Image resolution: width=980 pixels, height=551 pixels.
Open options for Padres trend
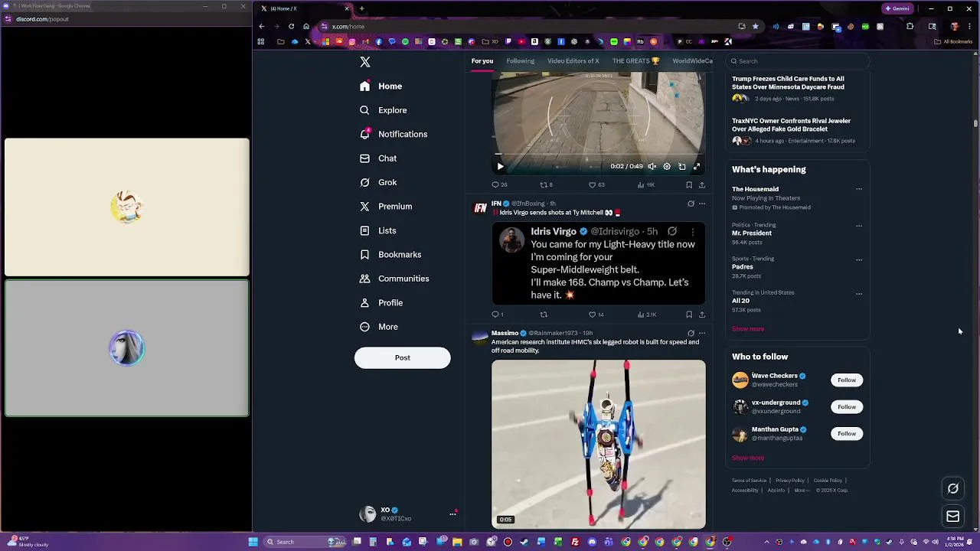pyautogui.click(x=859, y=259)
